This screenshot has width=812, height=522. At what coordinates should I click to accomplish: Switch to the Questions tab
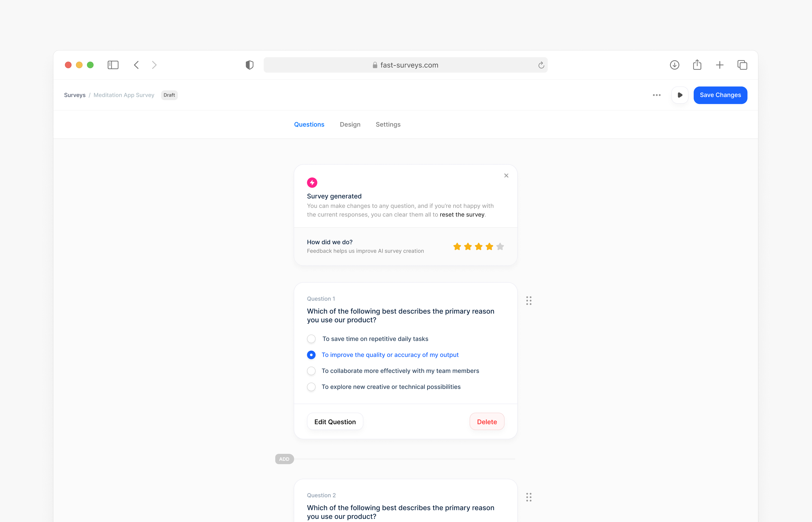pos(309,124)
